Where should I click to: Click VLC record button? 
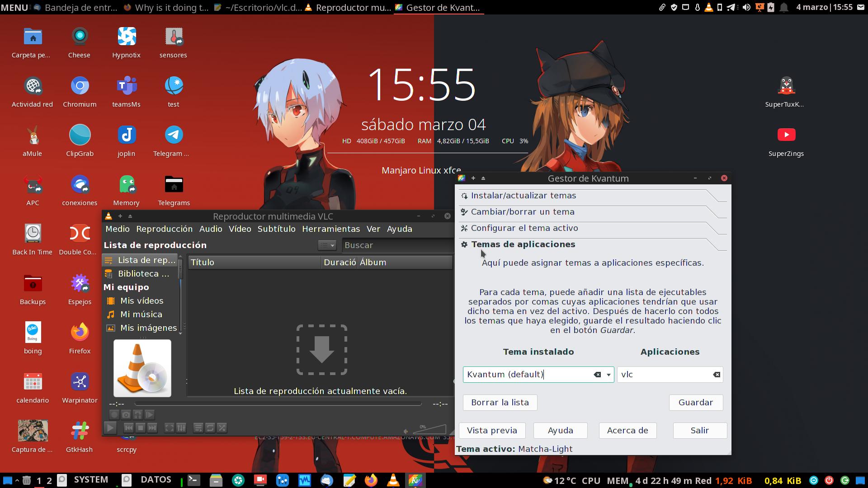114,414
